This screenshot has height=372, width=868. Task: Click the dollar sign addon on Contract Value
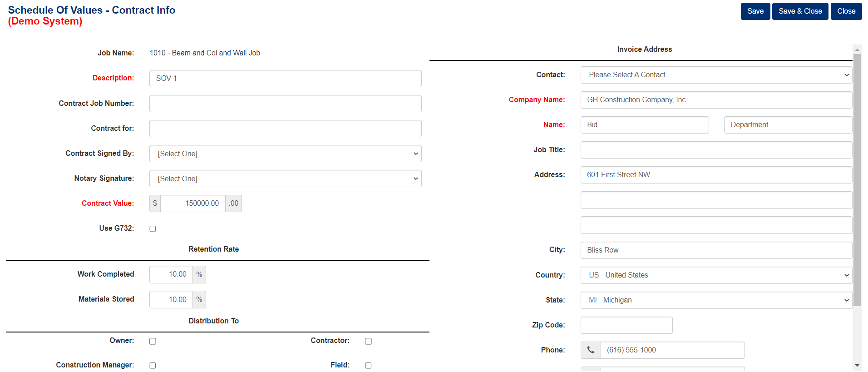click(155, 203)
